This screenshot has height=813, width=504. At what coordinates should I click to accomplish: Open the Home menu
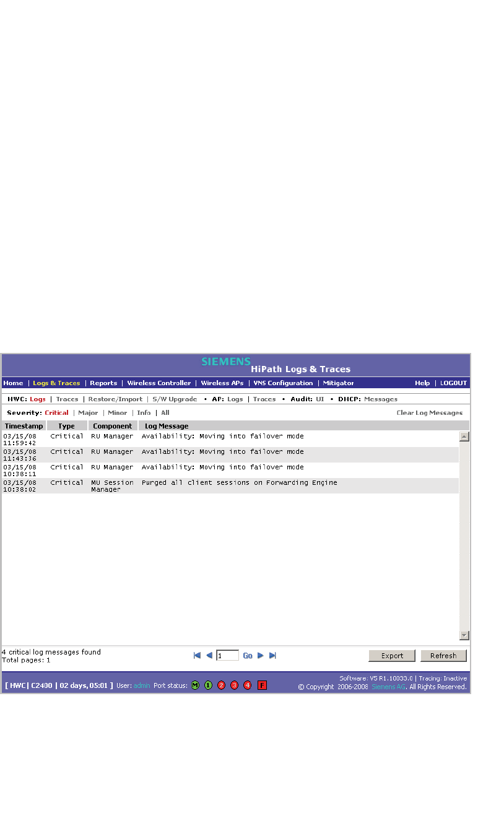[13, 383]
